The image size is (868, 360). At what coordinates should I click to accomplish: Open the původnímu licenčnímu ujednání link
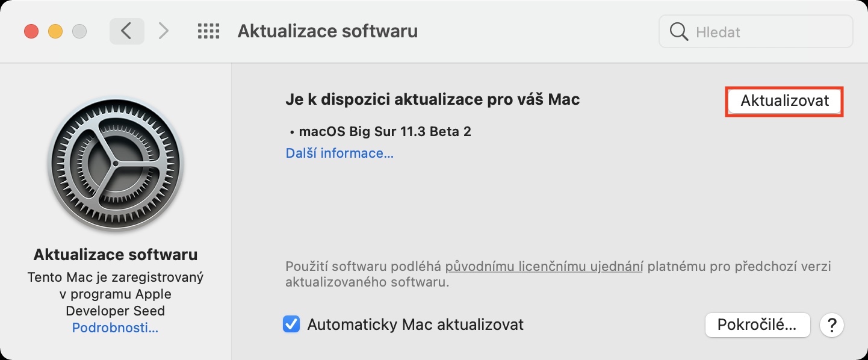[544, 266]
